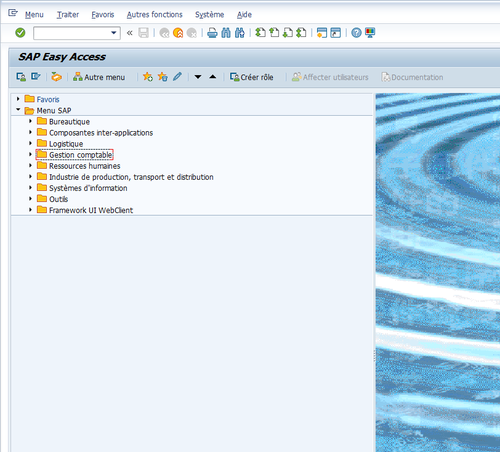
Task: Select Composantes inter-applications label
Action: click(101, 133)
